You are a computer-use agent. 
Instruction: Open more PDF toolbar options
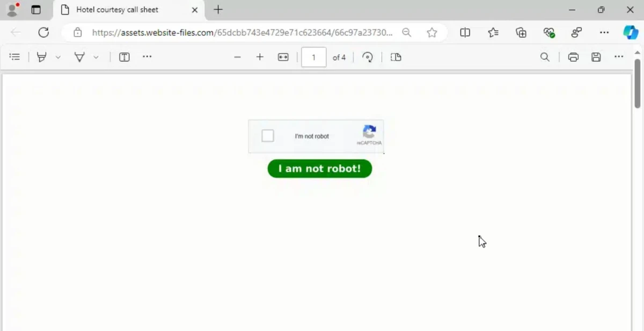coord(619,57)
